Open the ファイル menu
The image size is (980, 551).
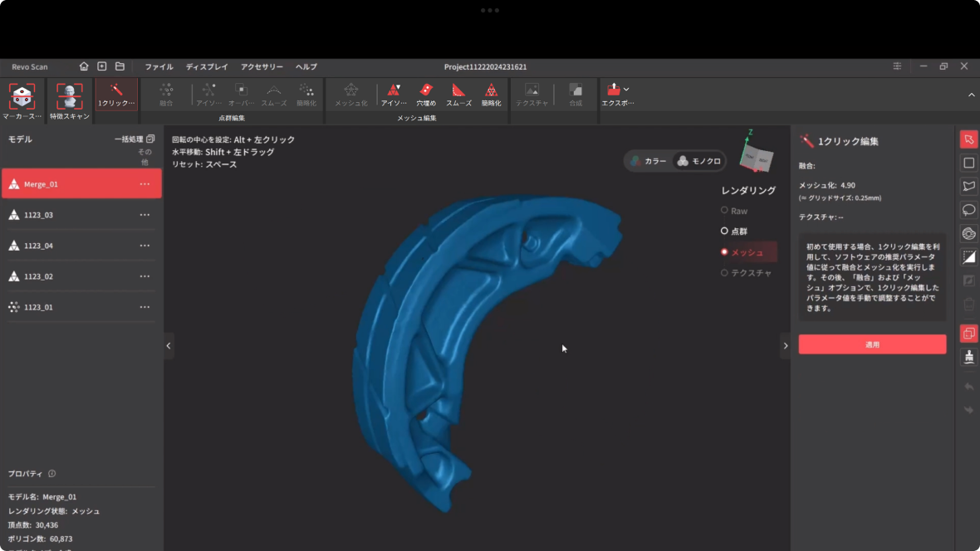[x=159, y=66]
